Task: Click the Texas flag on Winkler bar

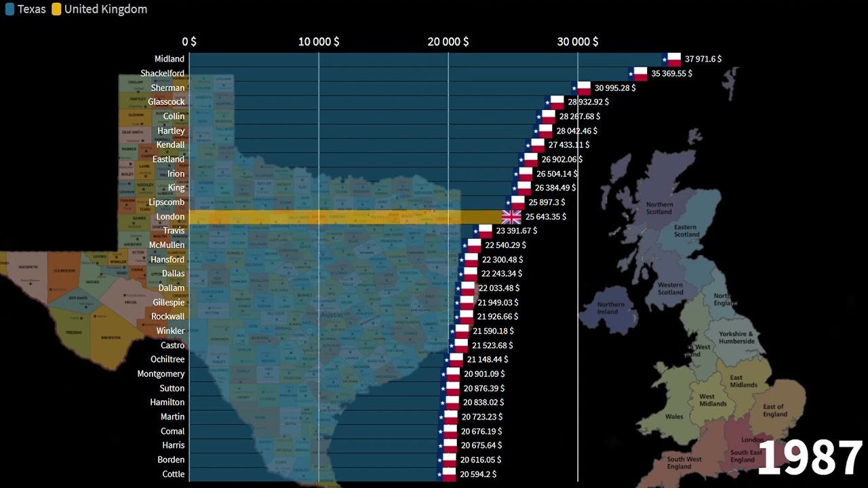Action: (x=458, y=331)
